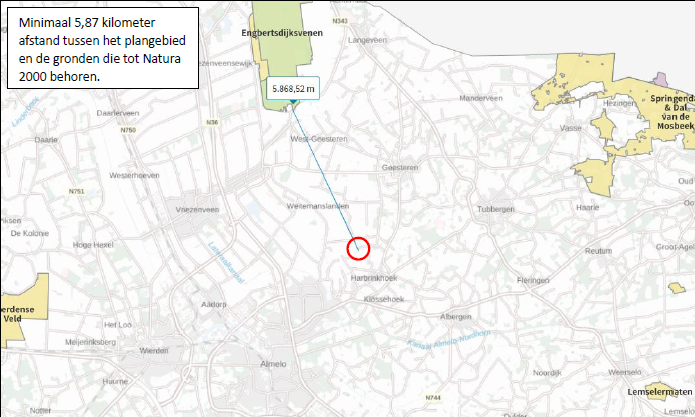Click the measurement start marker at Engbertsdijksvenen

tap(293, 102)
